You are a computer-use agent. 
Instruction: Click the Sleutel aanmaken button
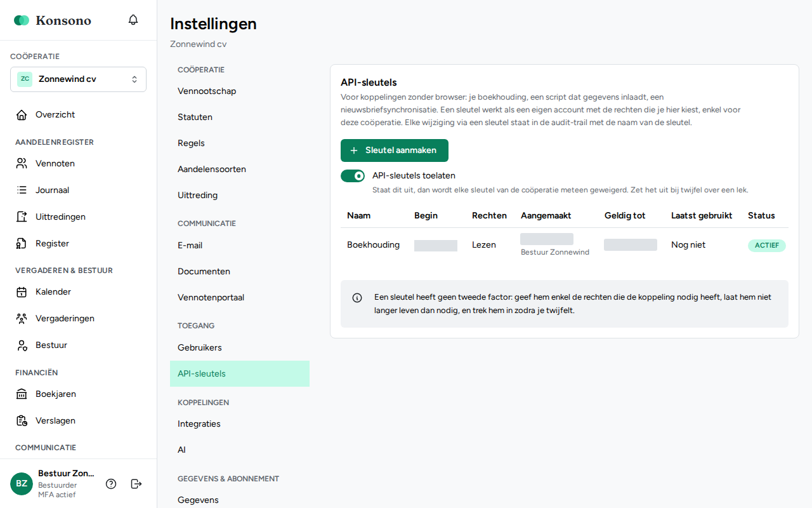click(395, 150)
